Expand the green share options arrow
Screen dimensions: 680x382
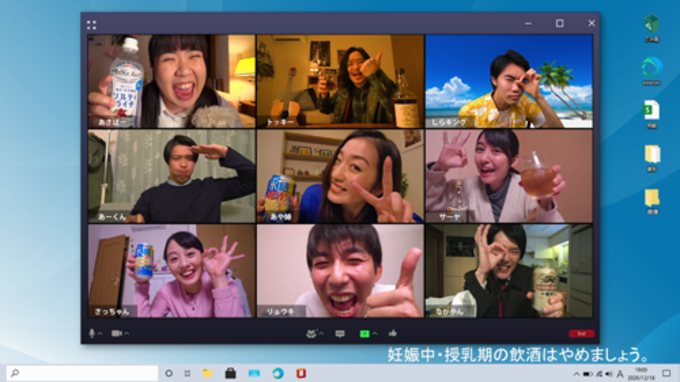click(x=375, y=333)
